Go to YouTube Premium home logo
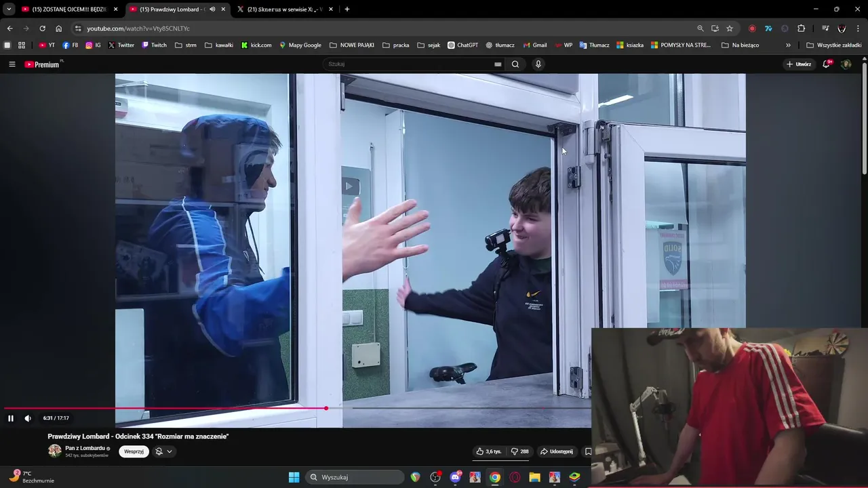Image resolution: width=868 pixels, height=488 pixels. [x=42, y=64]
